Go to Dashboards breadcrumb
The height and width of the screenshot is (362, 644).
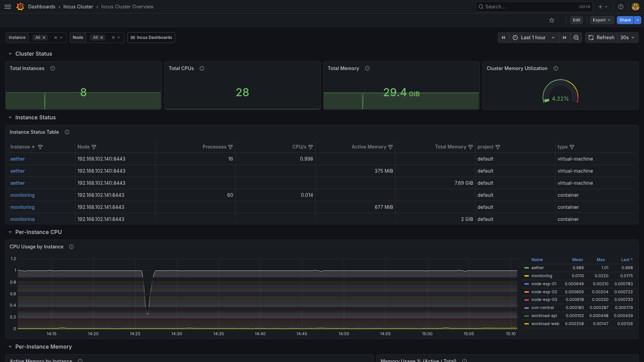[x=42, y=7]
